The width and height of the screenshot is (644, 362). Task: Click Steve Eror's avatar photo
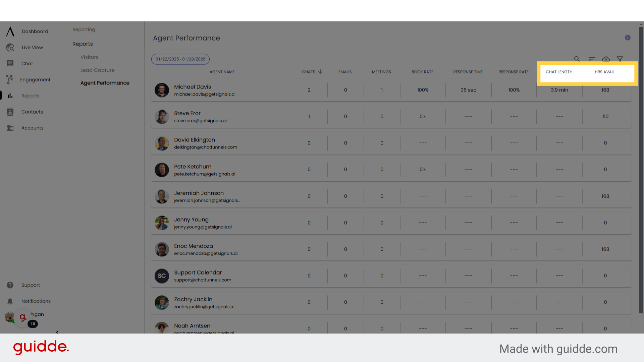pyautogui.click(x=162, y=117)
